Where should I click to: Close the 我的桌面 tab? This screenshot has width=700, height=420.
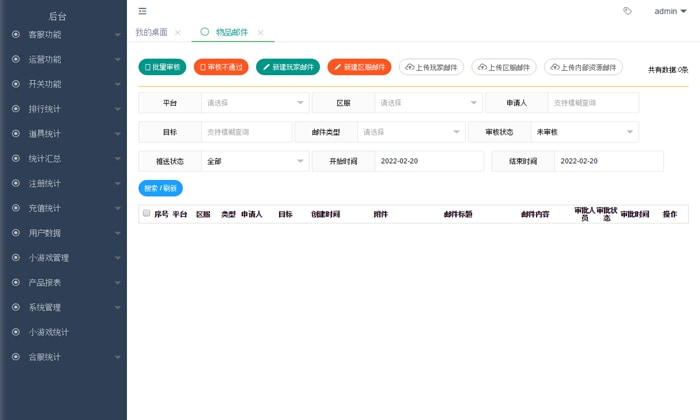click(178, 33)
